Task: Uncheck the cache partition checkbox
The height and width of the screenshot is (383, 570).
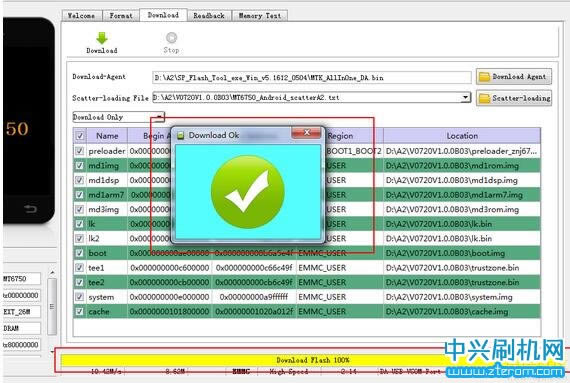Action: point(79,311)
